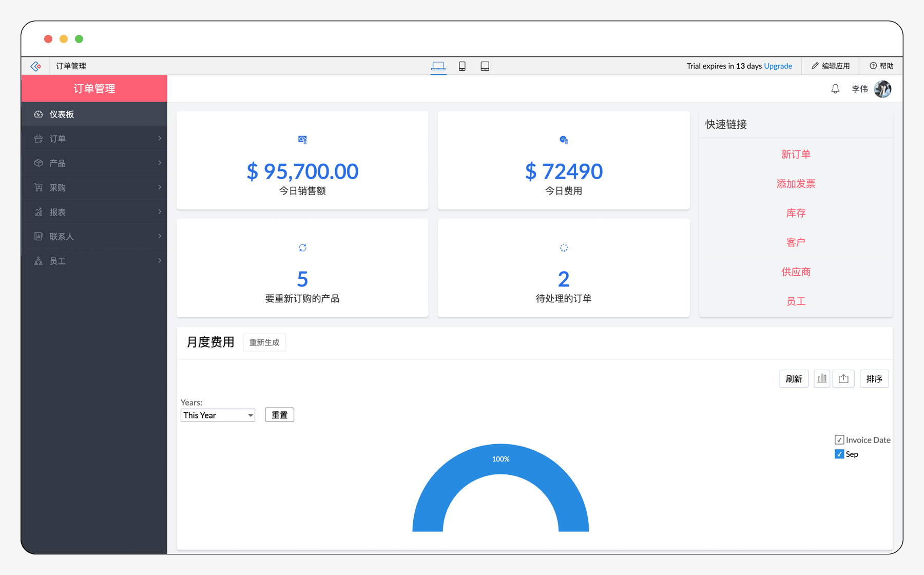This screenshot has height=575, width=924.
Task: Uncheck the Sep legend checkbox
Action: tap(839, 454)
